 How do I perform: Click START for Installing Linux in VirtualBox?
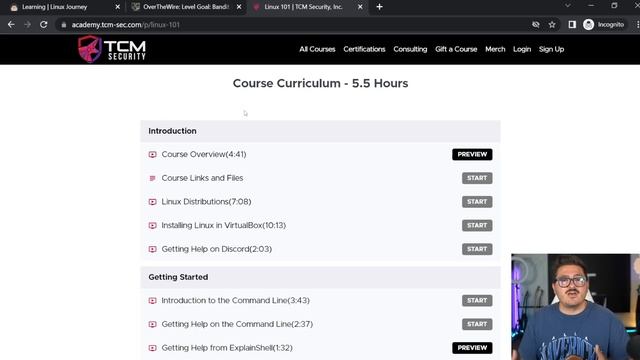pos(477,226)
